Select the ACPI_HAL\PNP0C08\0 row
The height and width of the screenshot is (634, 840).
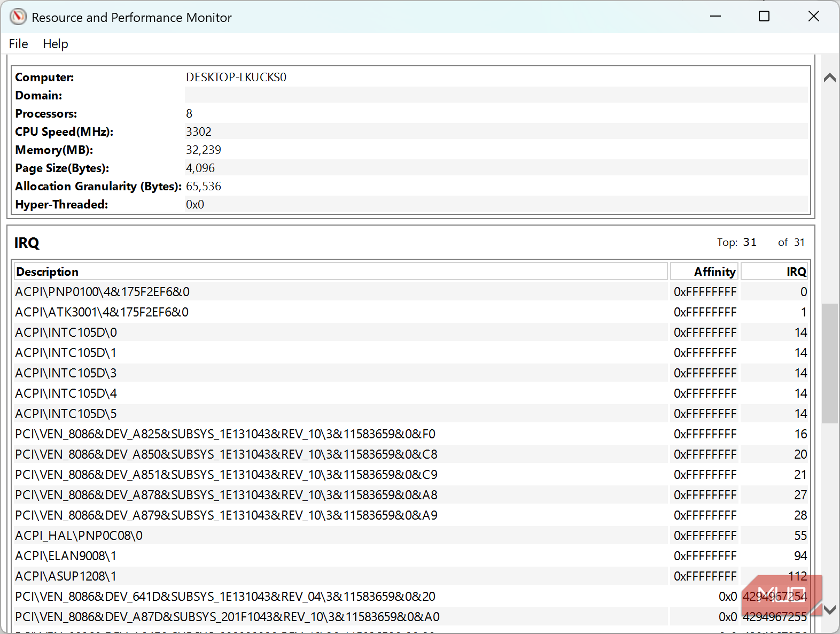(411, 536)
